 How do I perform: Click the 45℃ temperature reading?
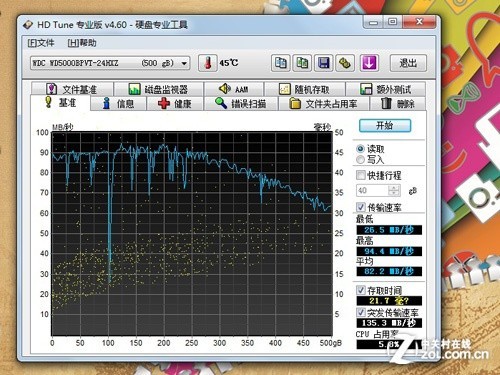coord(229,63)
